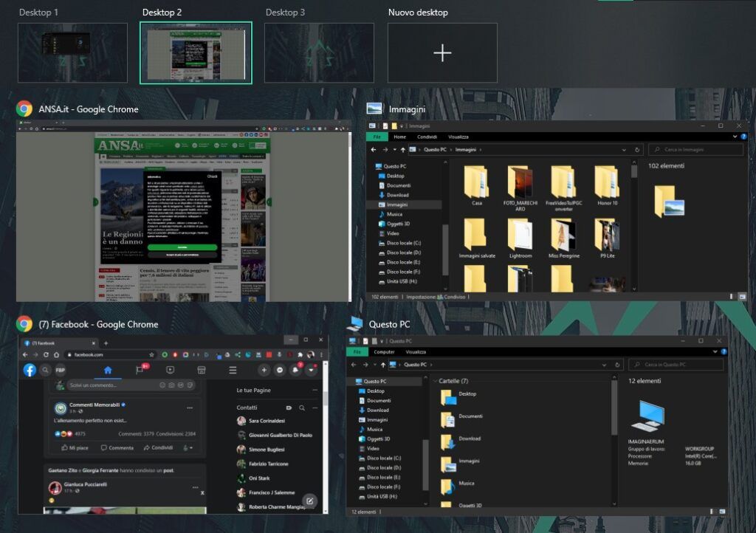The width and height of the screenshot is (756, 533).
Task: Expand the ribbon in the Immagini window
Action: click(x=735, y=137)
